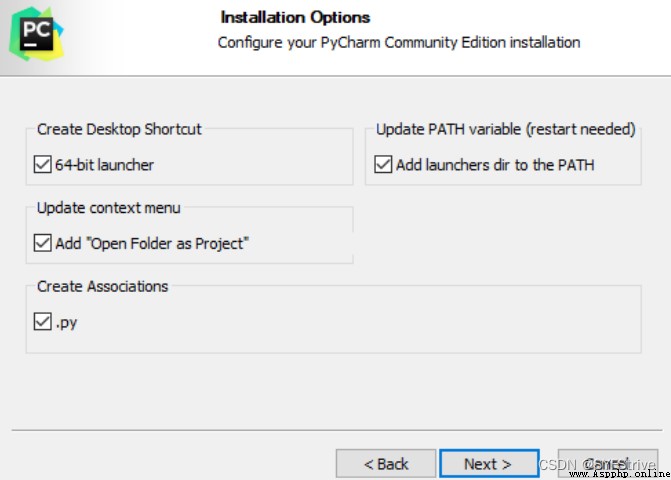Click the "Create Associations" group title
The height and width of the screenshot is (480, 671).
103,287
